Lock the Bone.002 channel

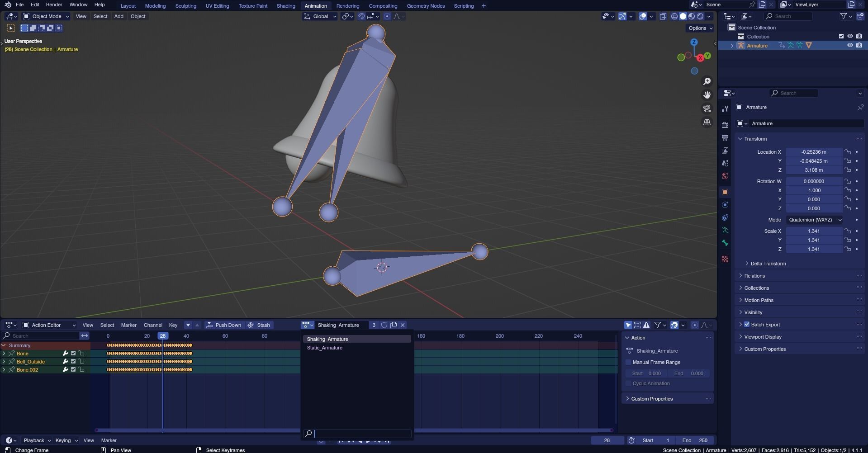point(81,370)
